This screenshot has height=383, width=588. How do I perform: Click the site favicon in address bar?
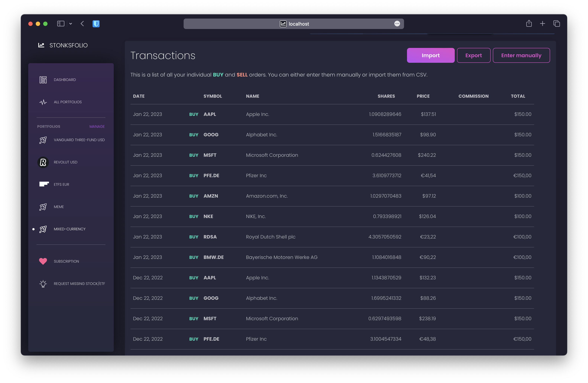pyautogui.click(x=283, y=24)
